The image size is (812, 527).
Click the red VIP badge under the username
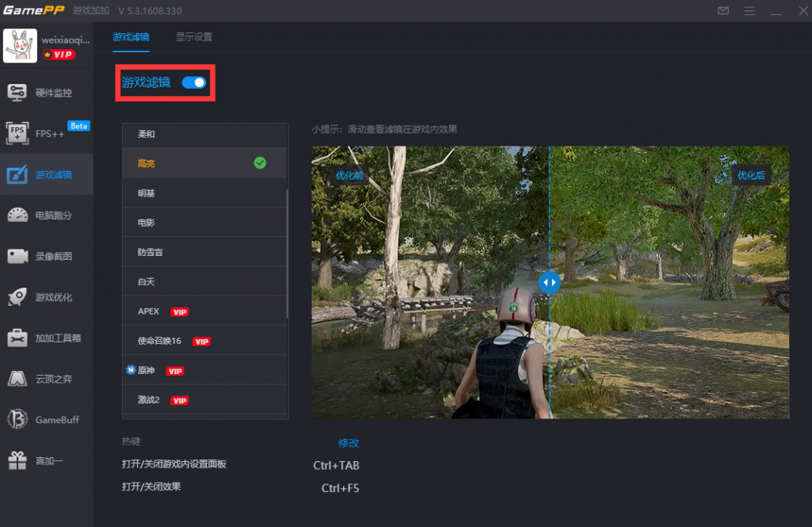tap(59, 55)
